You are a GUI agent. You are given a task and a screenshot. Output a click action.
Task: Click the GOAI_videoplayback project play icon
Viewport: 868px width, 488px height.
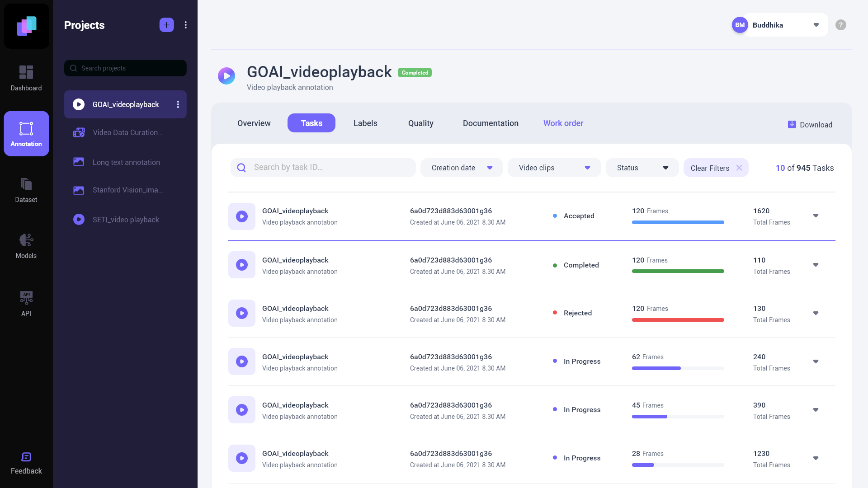[x=79, y=104]
